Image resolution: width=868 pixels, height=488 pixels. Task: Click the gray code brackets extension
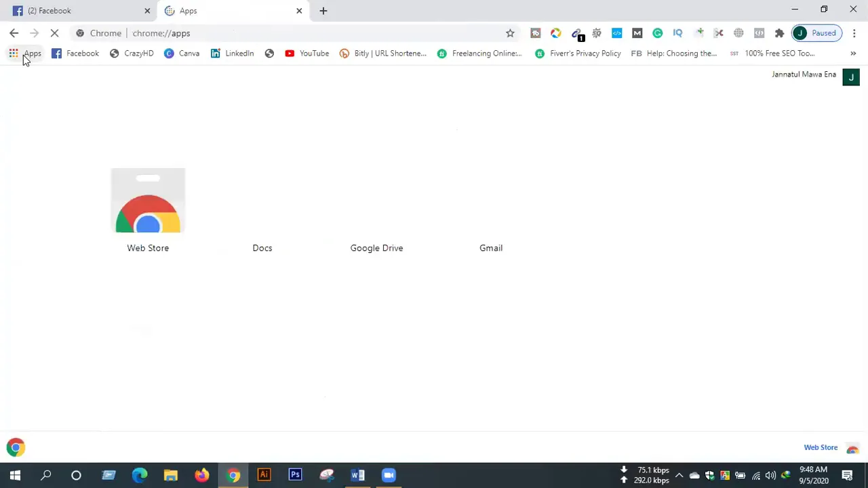[x=759, y=33]
